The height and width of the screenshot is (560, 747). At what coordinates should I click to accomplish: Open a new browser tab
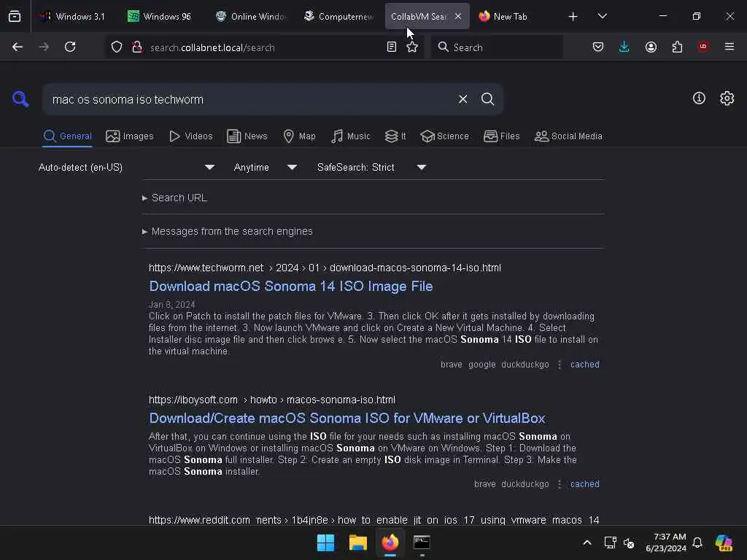pos(573,17)
